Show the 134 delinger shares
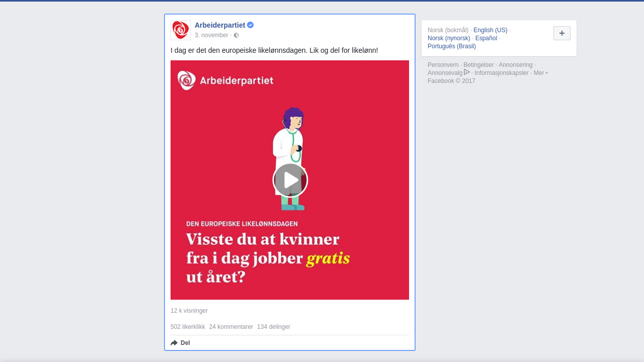 pyautogui.click(x=274, y=327)
